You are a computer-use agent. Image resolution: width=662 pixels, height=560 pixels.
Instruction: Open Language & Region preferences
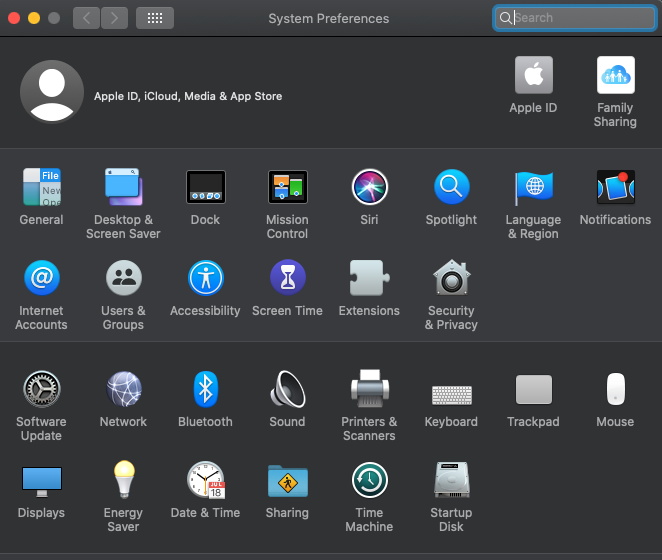click(x=533, y=188)
